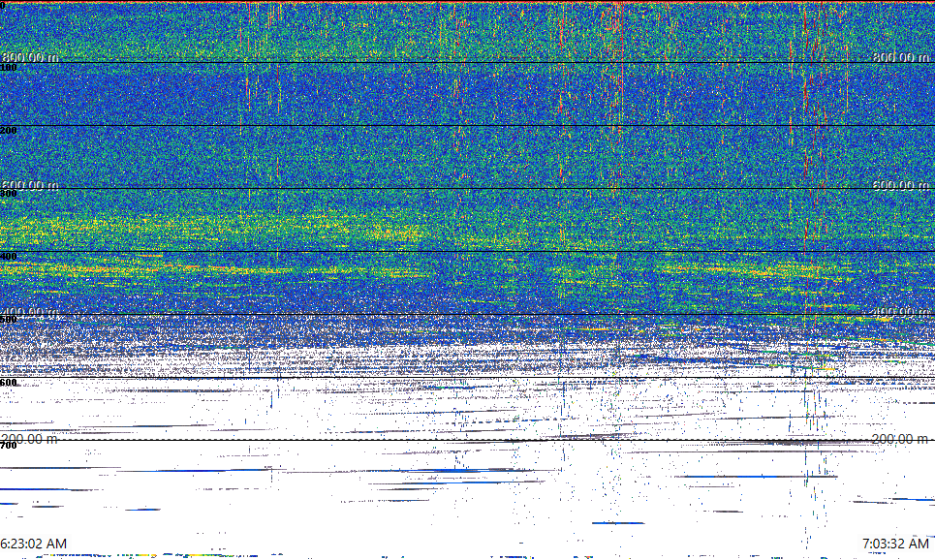Viewport: 935px width, 560px height.
Task: Click the bold 200 depth grid label
Action: (x=9, y=131)
